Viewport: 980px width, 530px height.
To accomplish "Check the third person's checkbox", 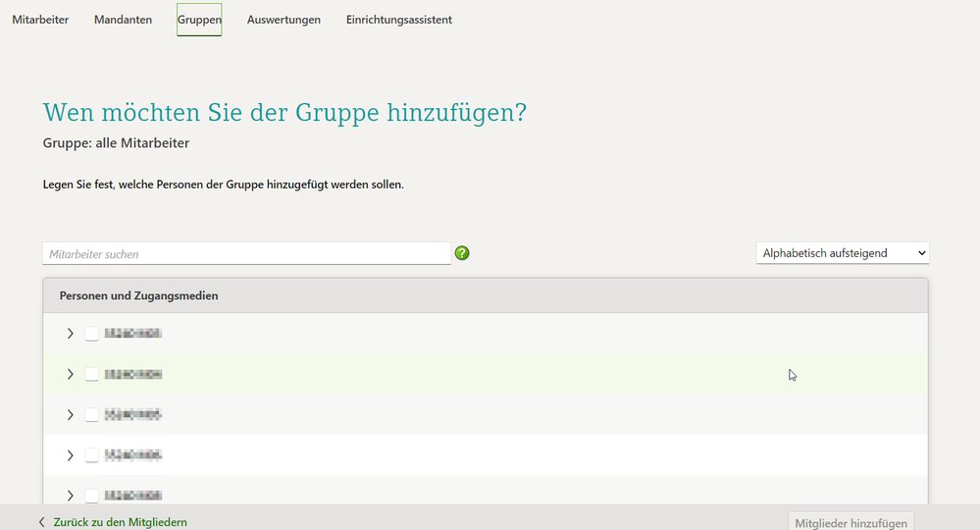I will (x=92, y=415).
